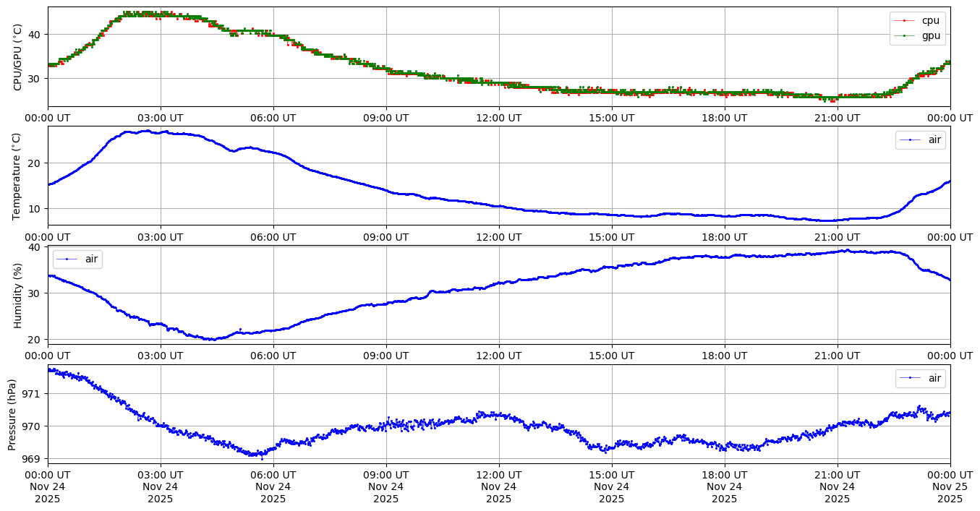
Task: Click the gpu label in the top legend
Action: [x=931, y=35]
